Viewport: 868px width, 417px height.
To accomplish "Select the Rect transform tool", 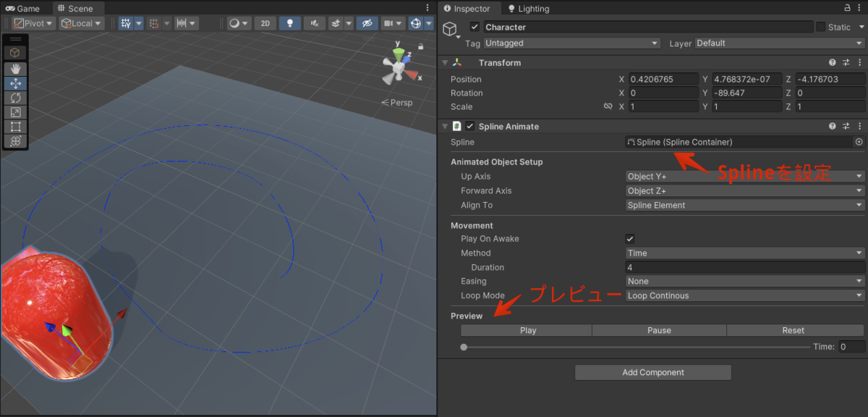I will [16, 127].
